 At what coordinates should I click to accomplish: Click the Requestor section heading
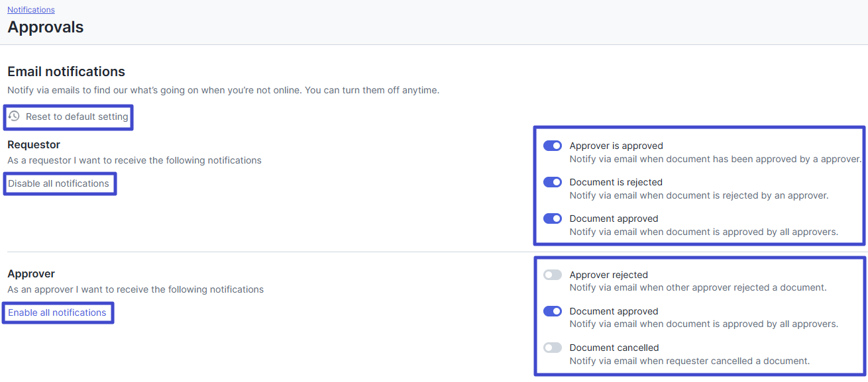point(34,144)
